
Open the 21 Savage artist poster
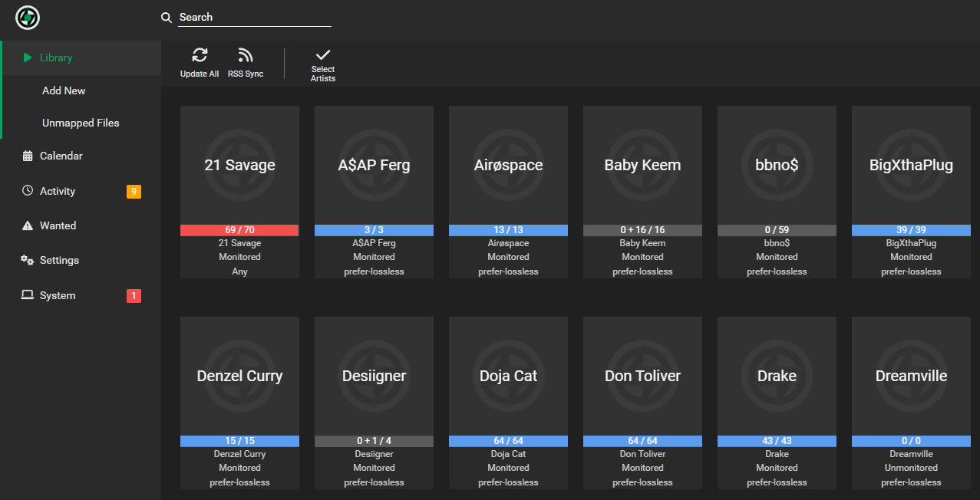[x=239, y=165]
